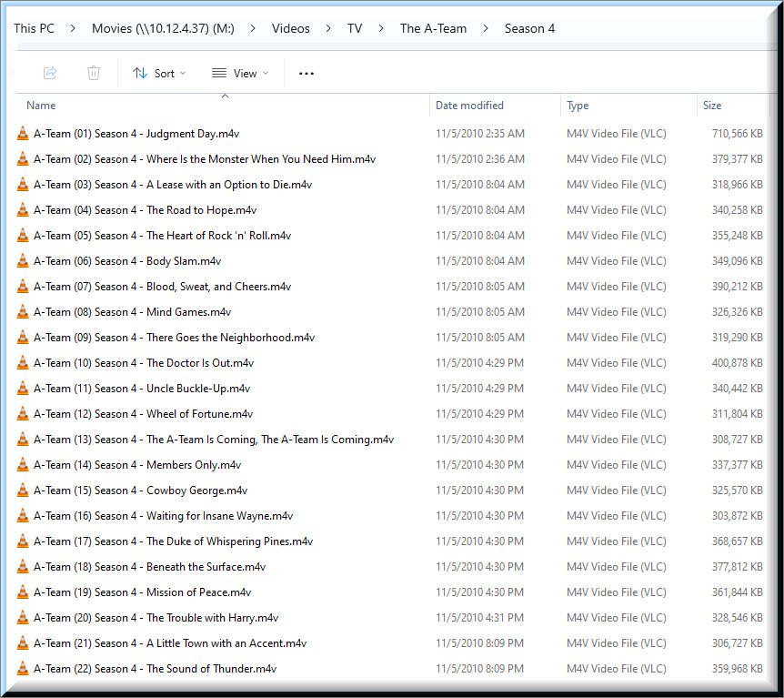This screenshot has height=698, width=784.
Task: Open the View dropdown
Action: tap(240, 73)
